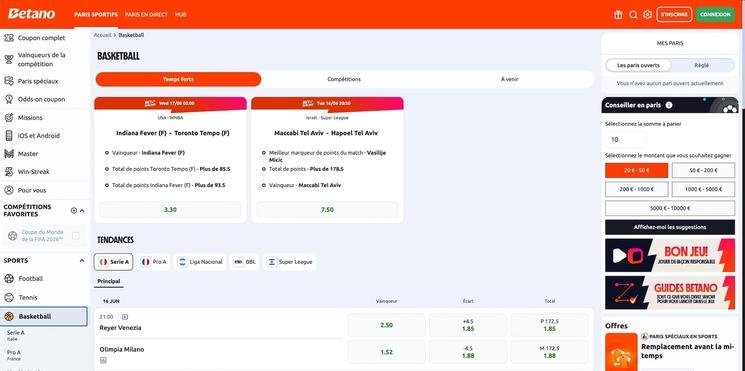
Task: Click the Israel flag on Super League chip
Action: (x=272, y=262)
